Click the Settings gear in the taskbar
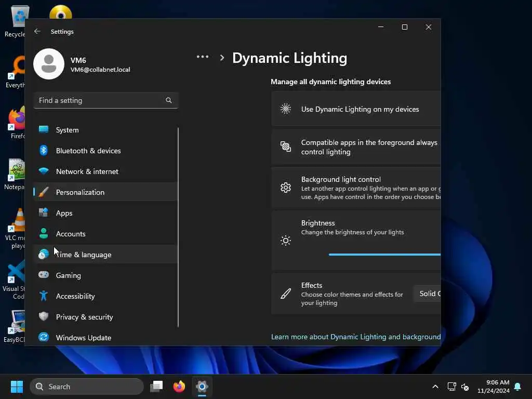Image resolution: width=532 pixels, height=399 pixels. (202, 387)
